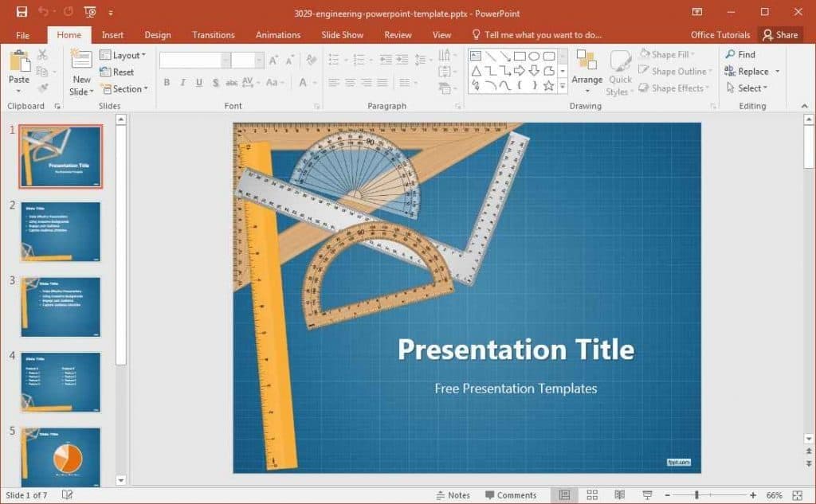Toggle Underline formatting
816x504 pixels.
coord(198,83)
